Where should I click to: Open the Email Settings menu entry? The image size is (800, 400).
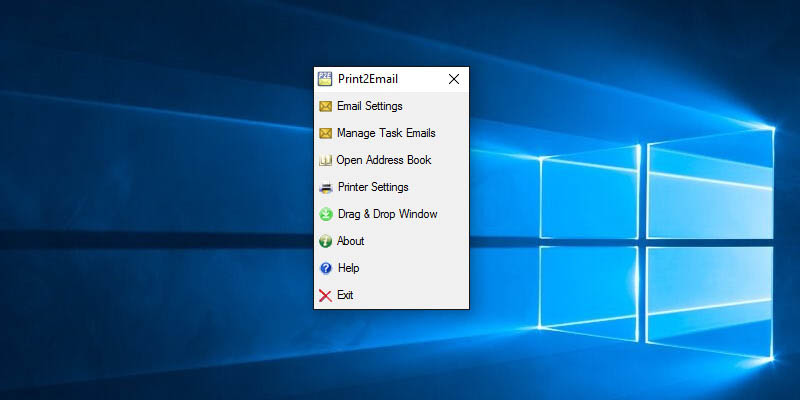[369, 106]
